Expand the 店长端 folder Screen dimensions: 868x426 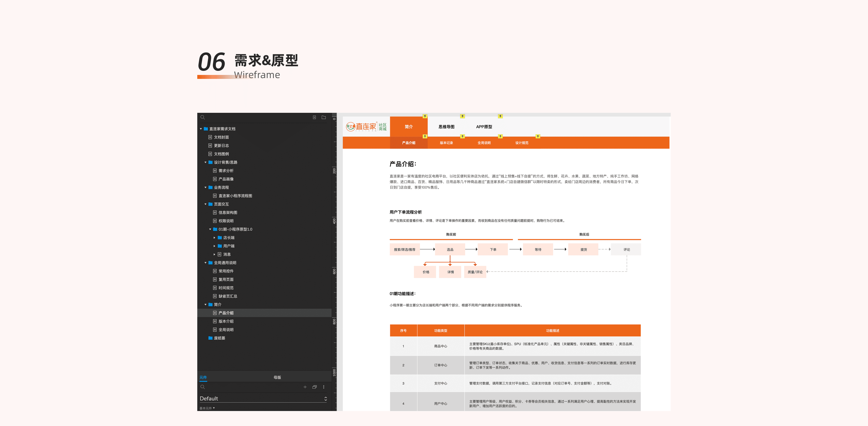point(214,238)
